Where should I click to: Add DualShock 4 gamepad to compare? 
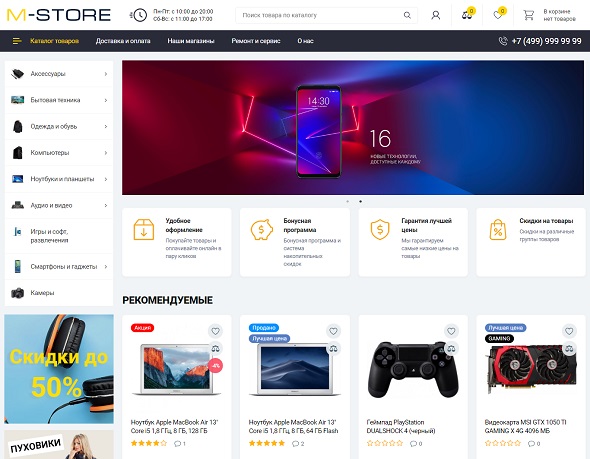pyautogui.click(x=451, y=349)
